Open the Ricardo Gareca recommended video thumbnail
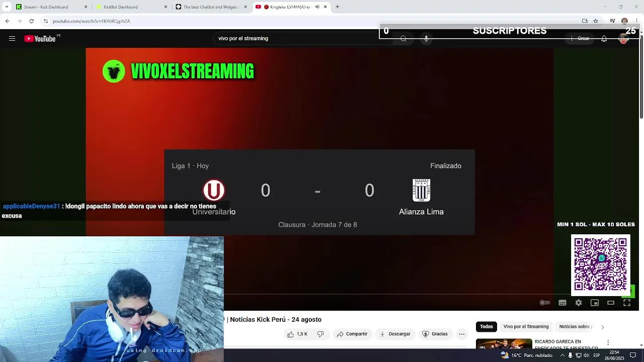The height and width of the screenshot is (362, 644). pos(504,344)
